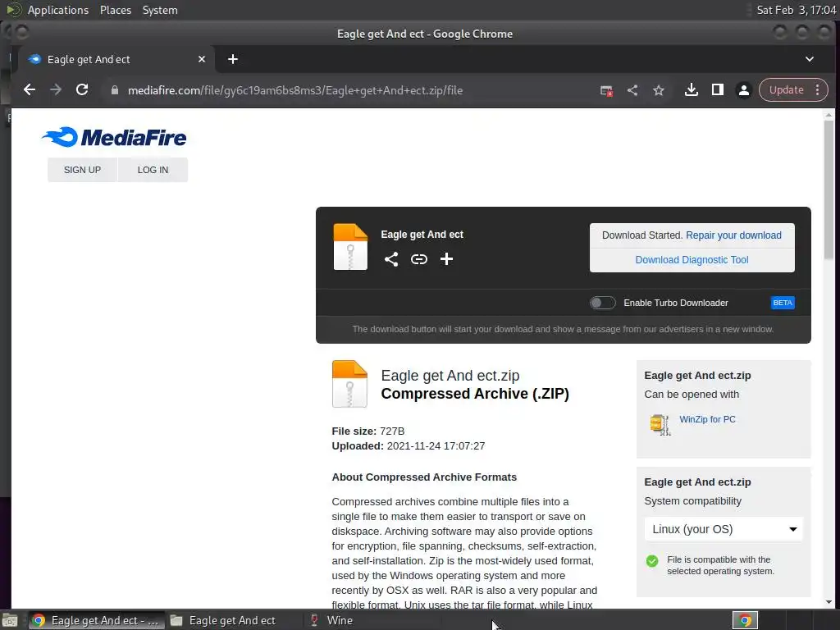Screen dimensions: 840x630
Task: Click Compressed Archive (.ZIP) heading
Action: (x=475, y=394)
